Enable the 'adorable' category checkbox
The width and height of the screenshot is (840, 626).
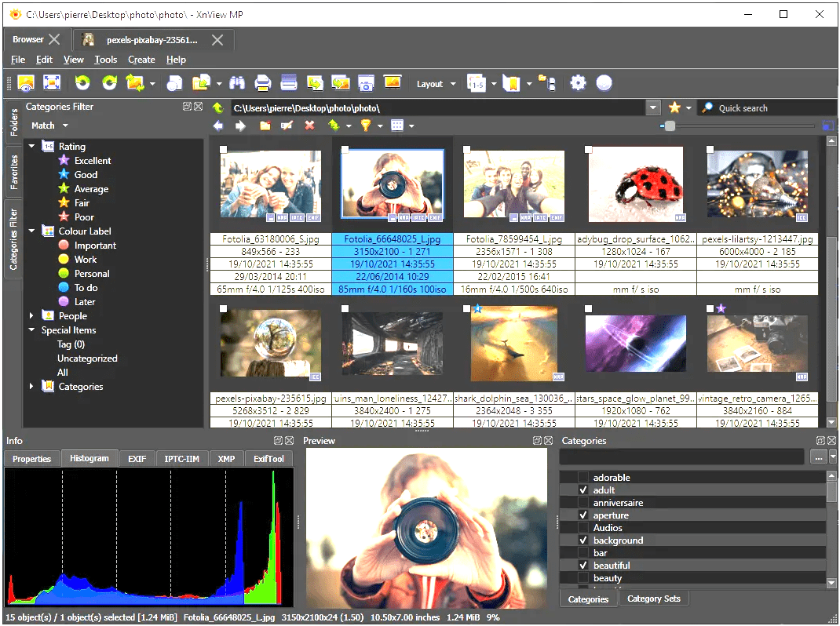[583, 478]
